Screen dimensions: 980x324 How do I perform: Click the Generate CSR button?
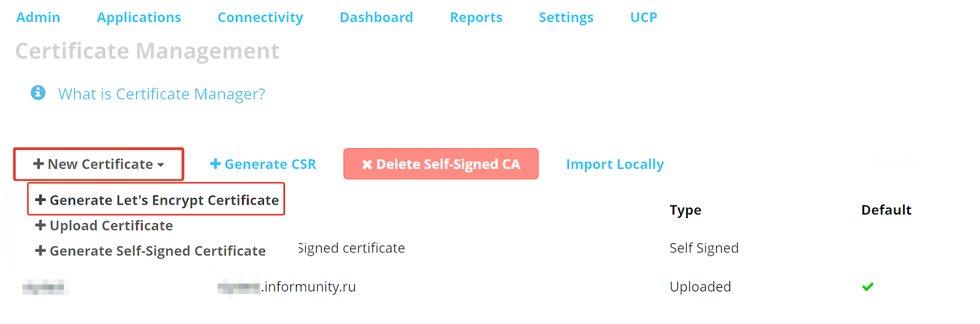pos(263,164)
